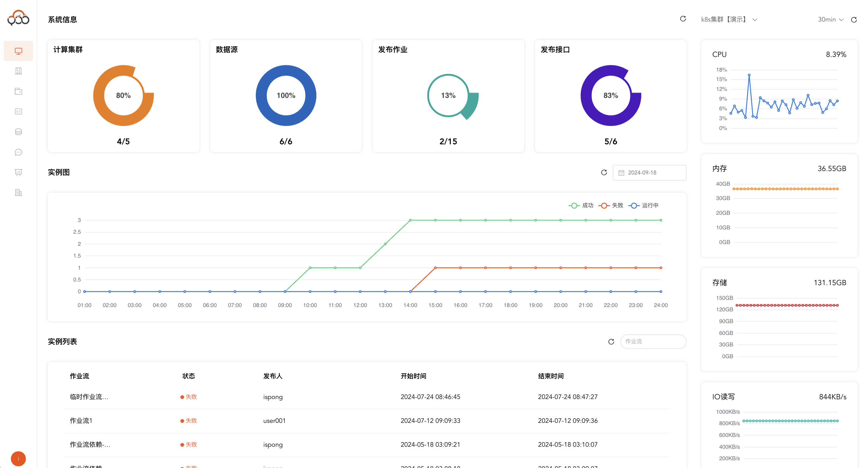The height and width of the screenshot is (468, 868).
Task: Click refresh icon left of k8s集群
Action: [x=683, y=19]
